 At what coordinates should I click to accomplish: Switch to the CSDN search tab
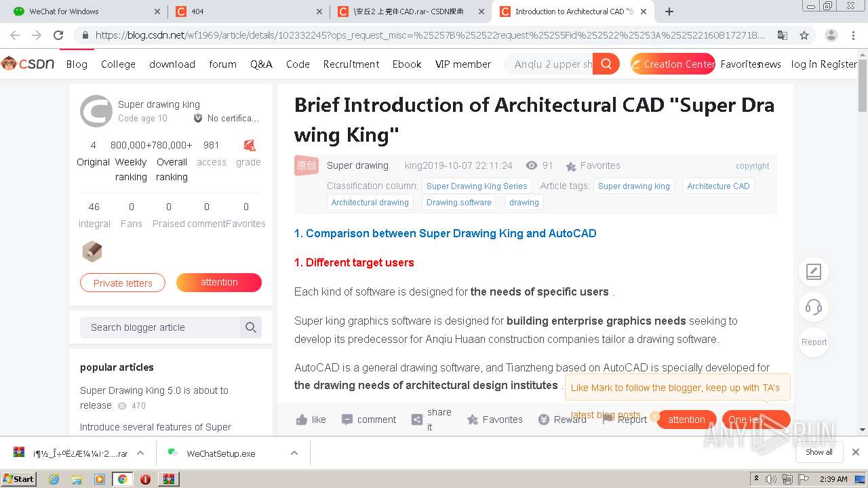(x=412, y=12)
